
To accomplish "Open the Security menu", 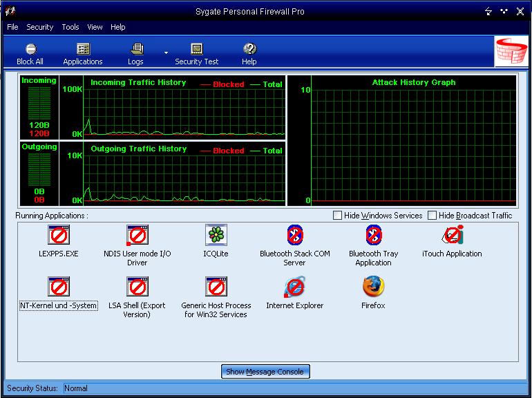I will pos(39,27).
